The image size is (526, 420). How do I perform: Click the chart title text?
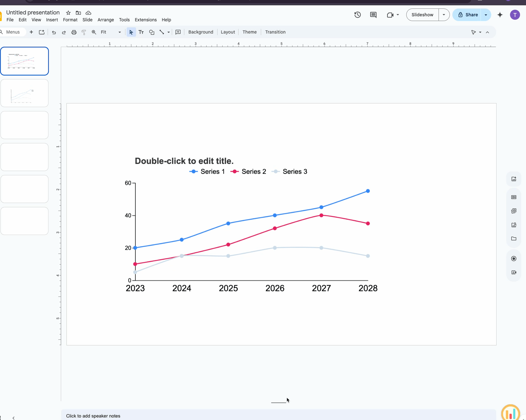point(184,161)
